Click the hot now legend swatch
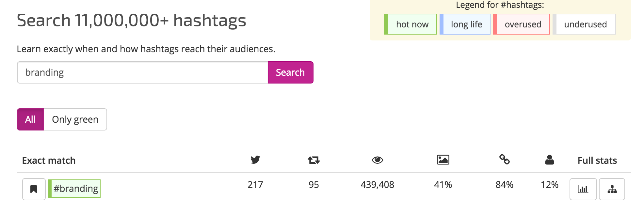Screen dimensions: 644x214 pyautogui.click(x=411, y=24)
